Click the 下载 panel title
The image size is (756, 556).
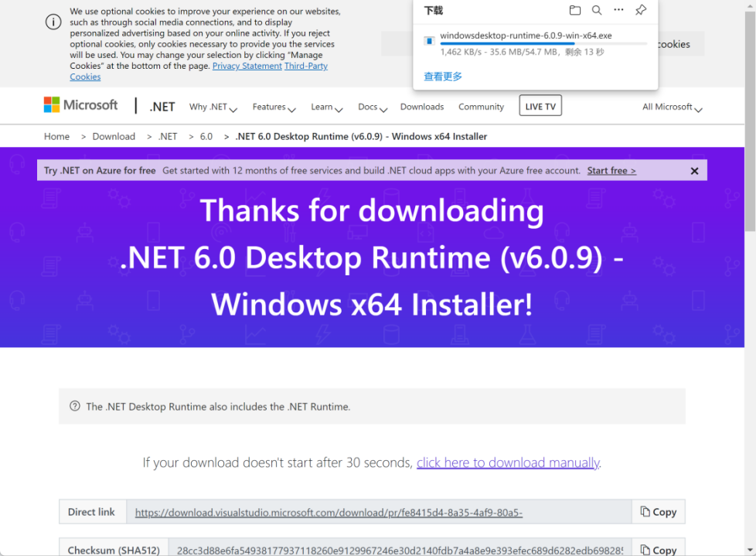pyautogui.click(x=433, y=11)
